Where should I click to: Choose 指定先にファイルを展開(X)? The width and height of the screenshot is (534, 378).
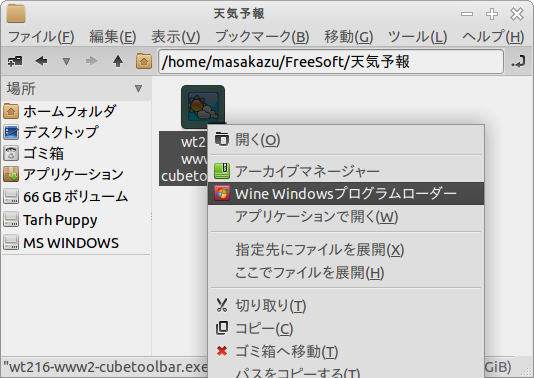346,250
